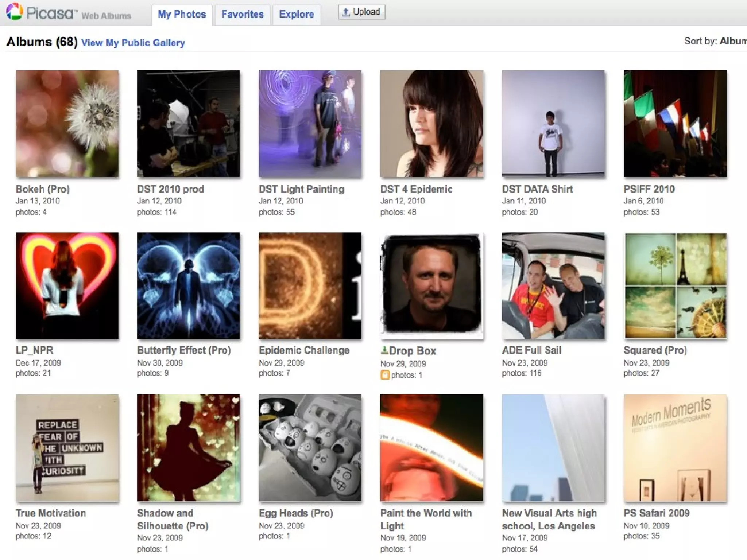Open the PSIFF 2010 flags thumbnail
This screenshot has height=560, width=747.
[x=675, y=124]
